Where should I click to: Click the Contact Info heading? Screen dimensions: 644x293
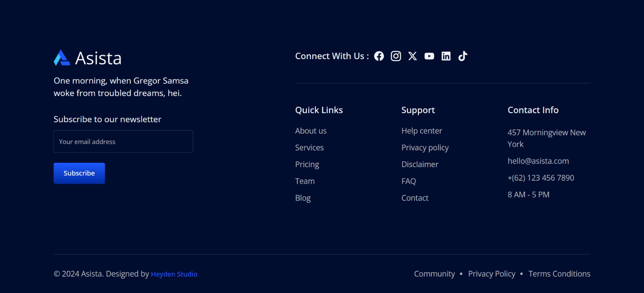[533, 110]
